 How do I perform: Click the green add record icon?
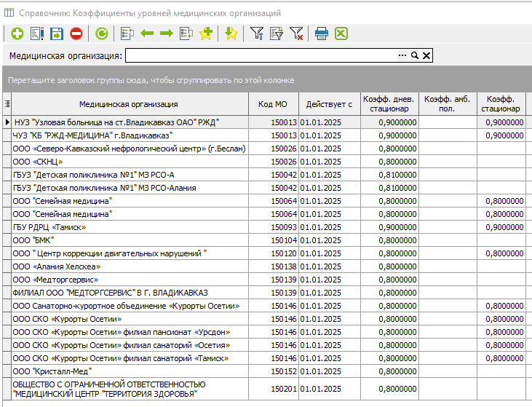(17, 33)
